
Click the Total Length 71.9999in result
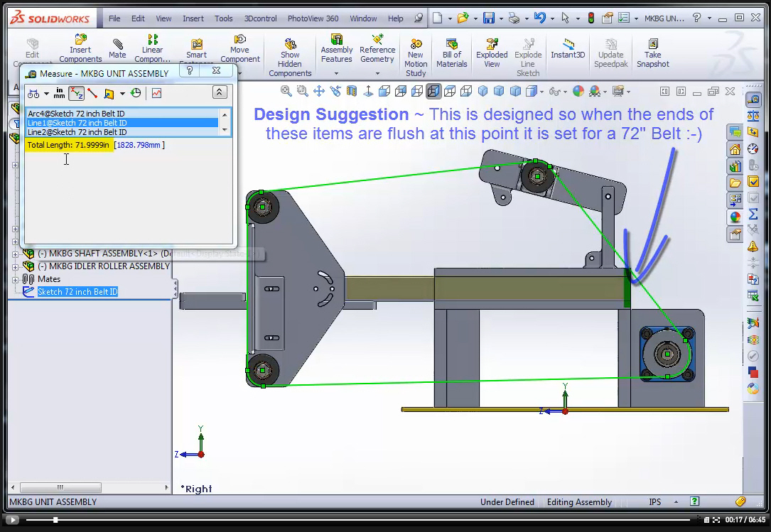coord(68,145)
